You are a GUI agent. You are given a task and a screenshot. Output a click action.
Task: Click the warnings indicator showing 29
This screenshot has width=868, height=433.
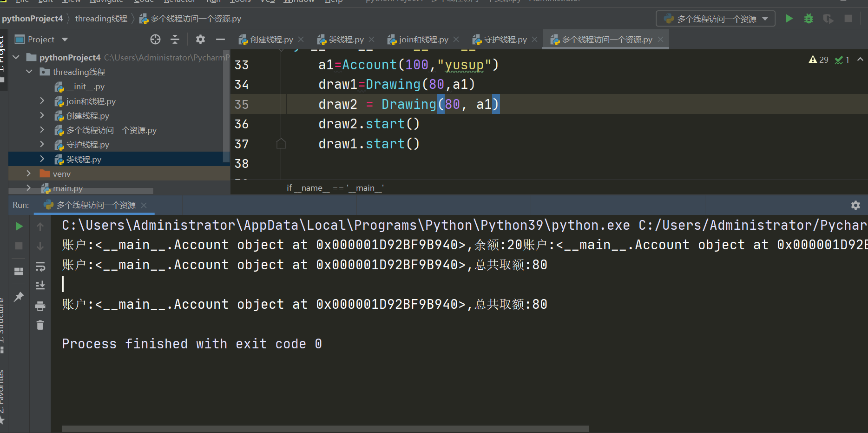pos(819,60)
